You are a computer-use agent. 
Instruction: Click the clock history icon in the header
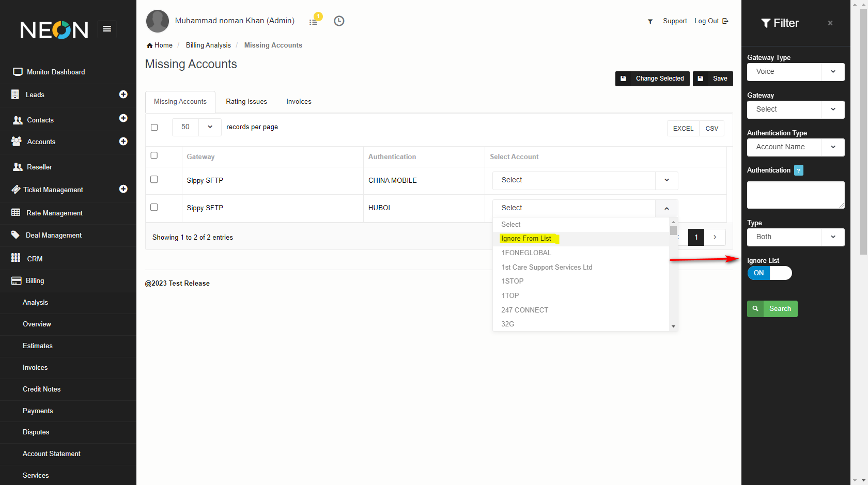(x=339, y=21)
